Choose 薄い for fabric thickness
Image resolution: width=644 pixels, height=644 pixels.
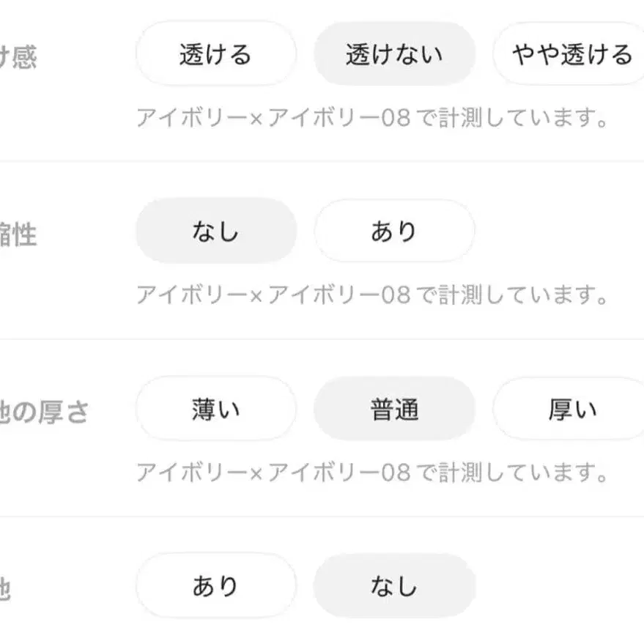(215, 409)
